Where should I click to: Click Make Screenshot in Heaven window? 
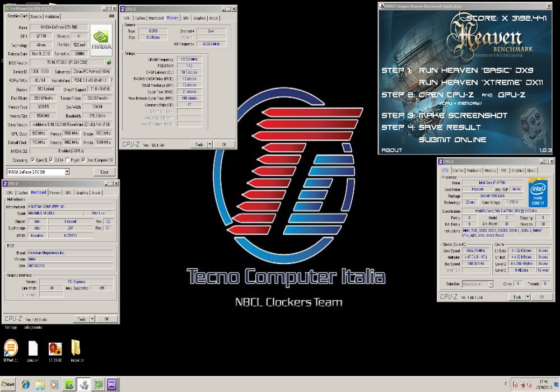coord(463,115)
